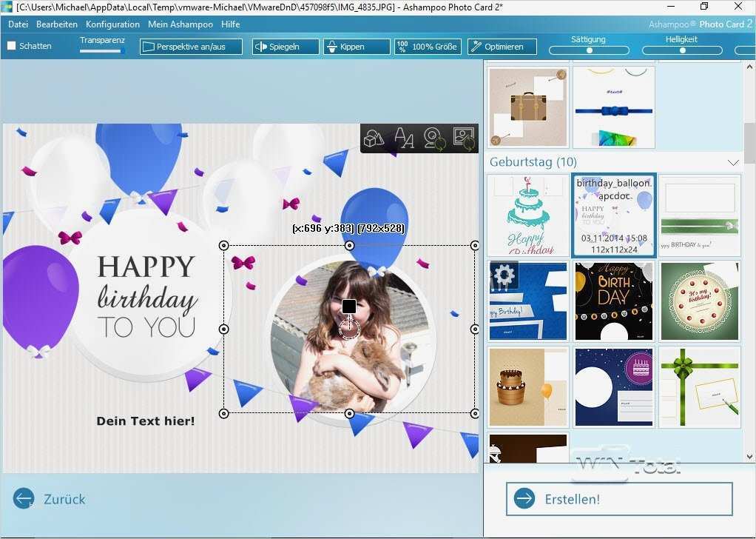Click the 'HAPPY birthday TO YOU' text

click(x=146, y=296)
